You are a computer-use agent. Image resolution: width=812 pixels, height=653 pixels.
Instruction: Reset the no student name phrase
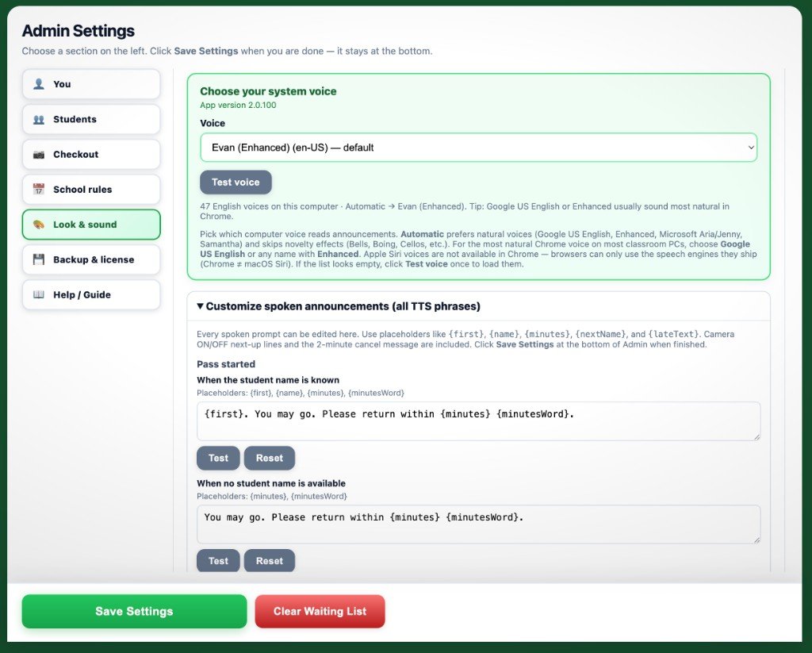270,561
